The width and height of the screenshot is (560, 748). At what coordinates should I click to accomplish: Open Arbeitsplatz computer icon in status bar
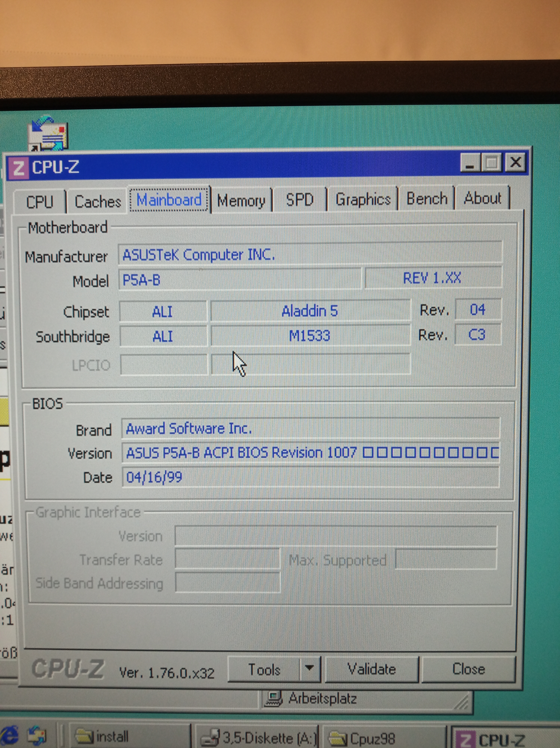[273, 698]
